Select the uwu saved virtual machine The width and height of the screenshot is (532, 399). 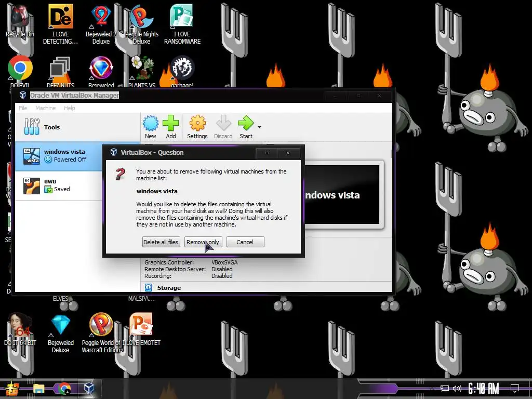[x=59, y=185]
